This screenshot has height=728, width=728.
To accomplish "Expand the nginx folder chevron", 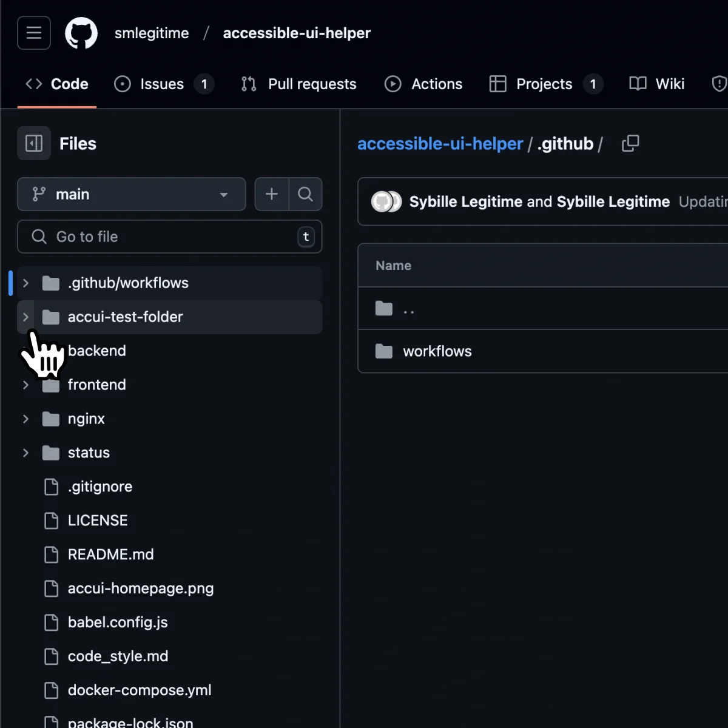I will [x=25, y=419].
